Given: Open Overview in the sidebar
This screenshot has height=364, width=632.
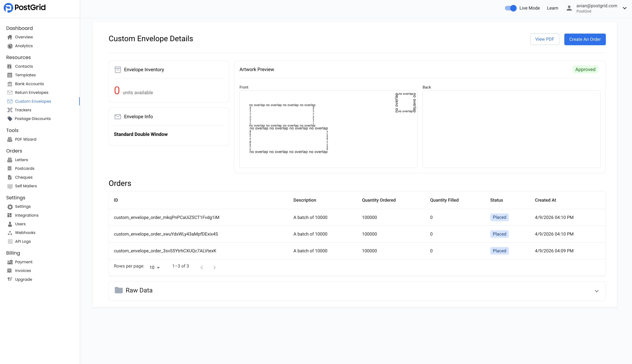Looking at the screenshot, I should [24, 37].
